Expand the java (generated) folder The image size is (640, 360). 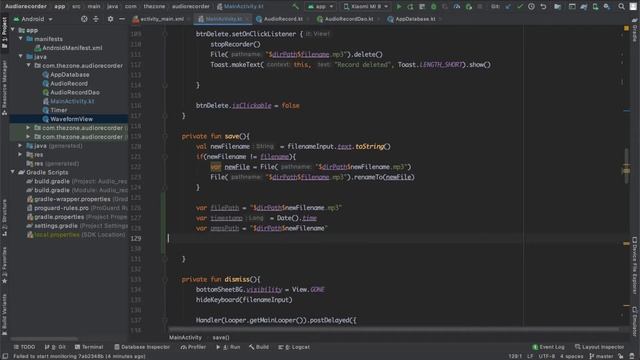(x=20, y=146)
